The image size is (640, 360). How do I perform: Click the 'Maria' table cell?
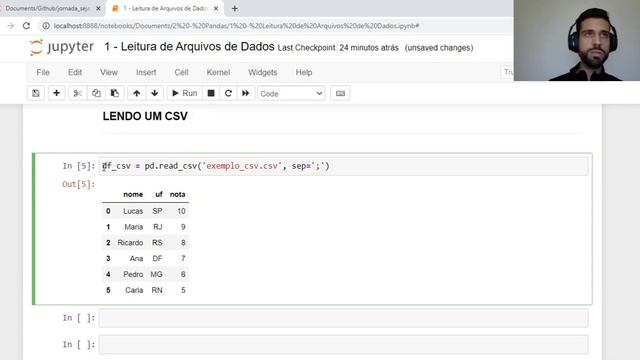[134, 227]
